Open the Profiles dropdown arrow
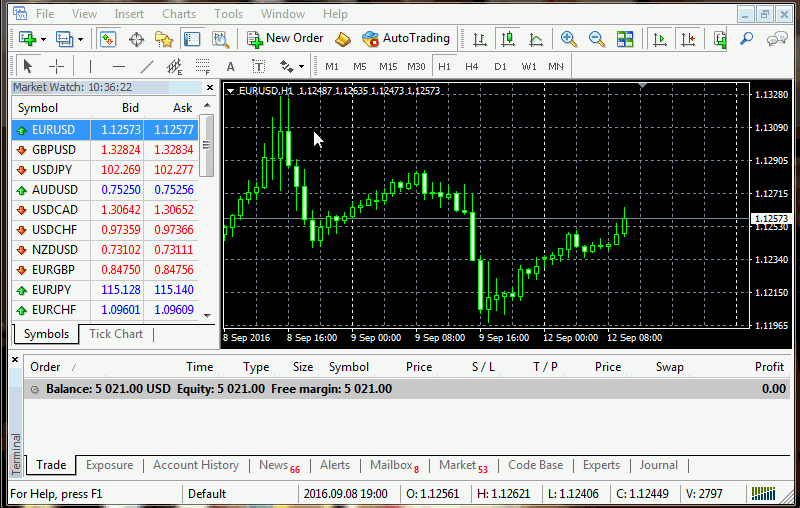 pyautogui.click(x=81, y=39)
